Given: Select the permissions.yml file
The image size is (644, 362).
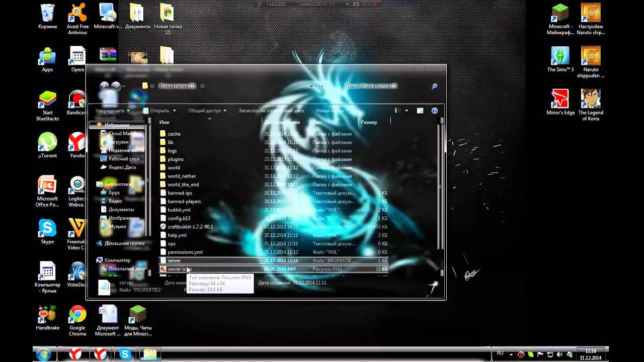Looking at the screenshot, I should tap(274, 252).
